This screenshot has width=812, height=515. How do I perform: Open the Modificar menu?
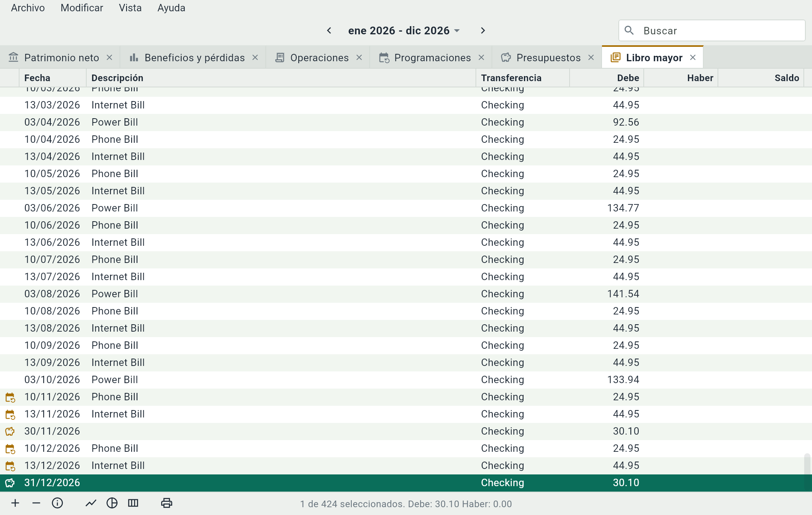[x=82, y=8]
